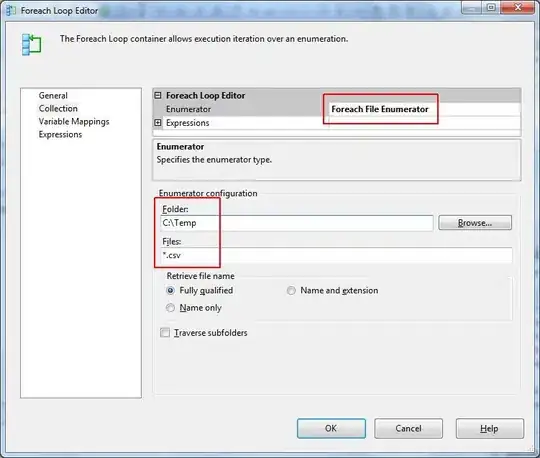Click into the Folder path field

tap(297, 223)
